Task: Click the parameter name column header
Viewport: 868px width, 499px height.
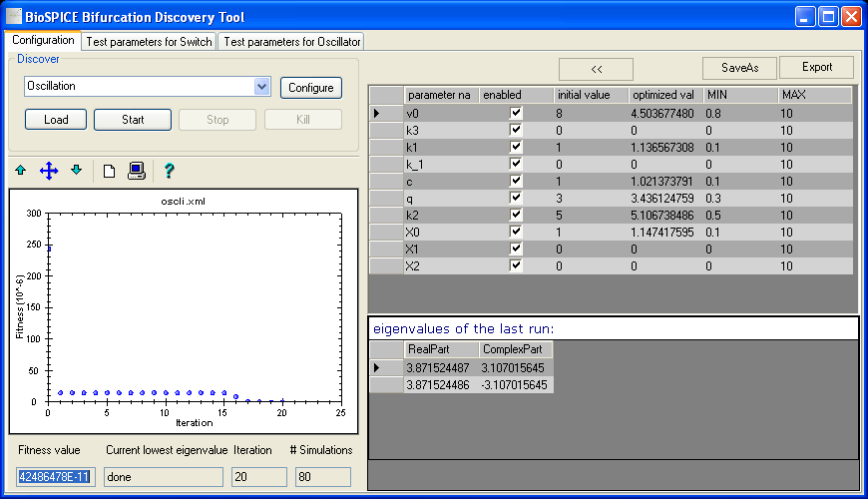Action: (x=441, y=95)
